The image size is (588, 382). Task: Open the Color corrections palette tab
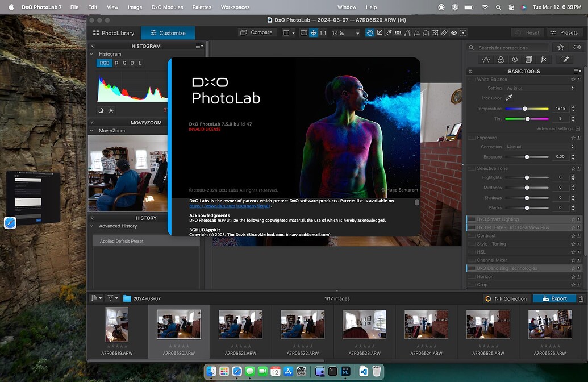click(x=501, y=59)
